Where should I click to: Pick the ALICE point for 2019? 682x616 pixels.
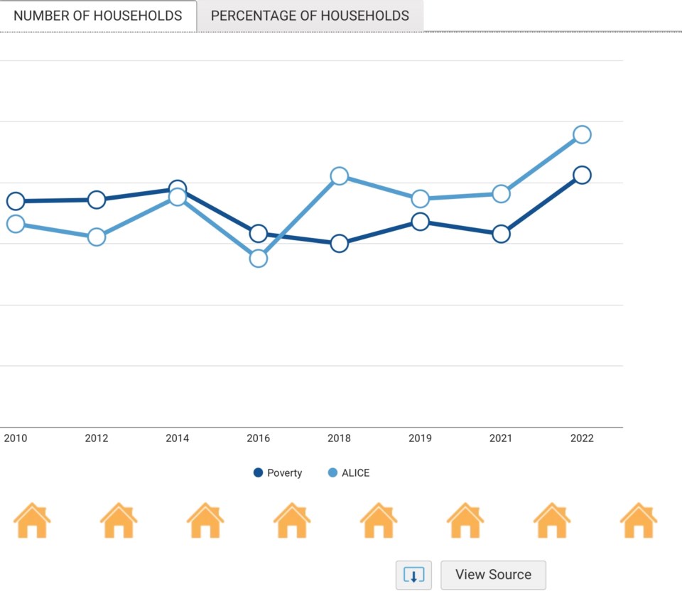click(420, 199)
